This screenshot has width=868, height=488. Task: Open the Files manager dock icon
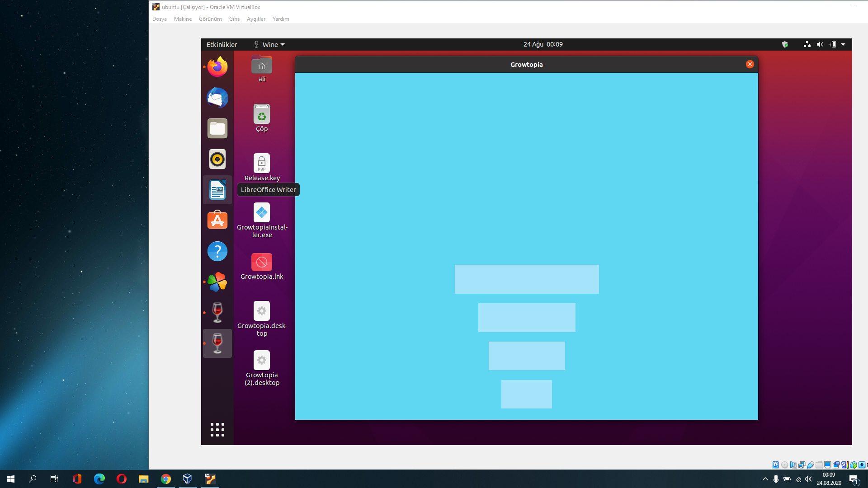(x=217, y=128)
